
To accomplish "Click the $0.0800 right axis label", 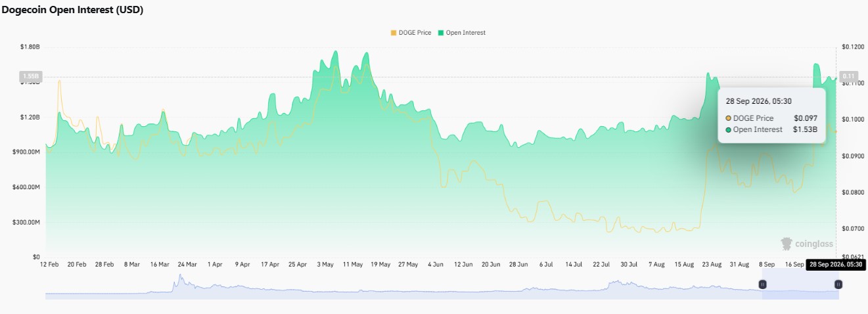I will (x=854, y=192).
